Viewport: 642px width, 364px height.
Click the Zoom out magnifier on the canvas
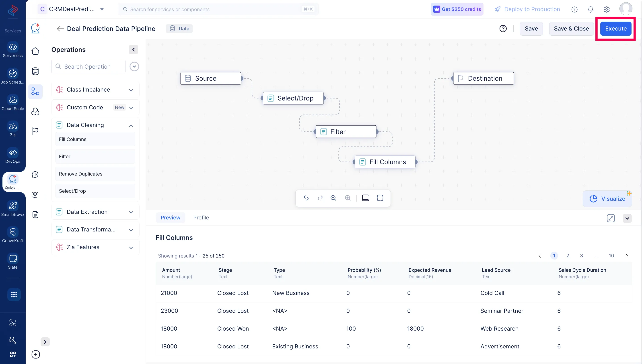click(333, 198)
